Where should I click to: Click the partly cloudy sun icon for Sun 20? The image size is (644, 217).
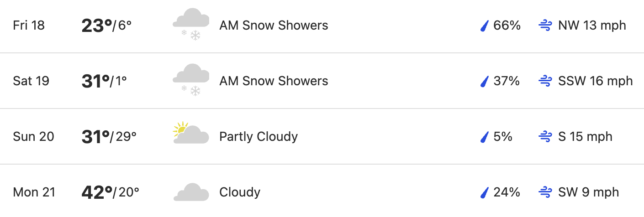(x=191, y=133)
